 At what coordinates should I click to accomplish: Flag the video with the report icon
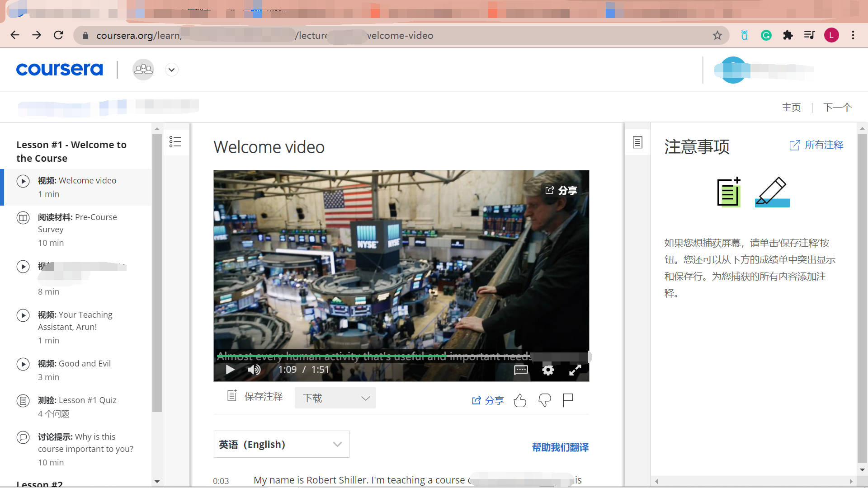point(568,400)
